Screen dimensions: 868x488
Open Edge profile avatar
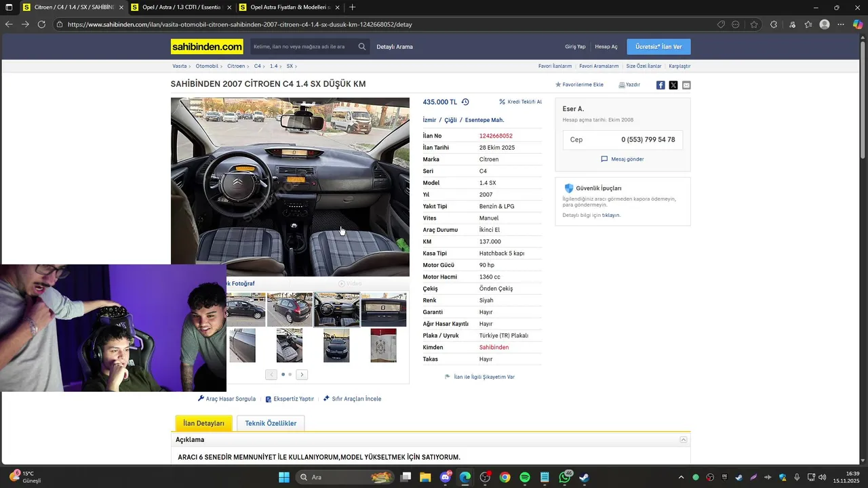coord(825,24)
